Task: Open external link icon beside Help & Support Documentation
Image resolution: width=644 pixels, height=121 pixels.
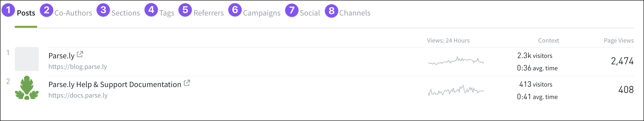Action: click(x=187, y=83)
